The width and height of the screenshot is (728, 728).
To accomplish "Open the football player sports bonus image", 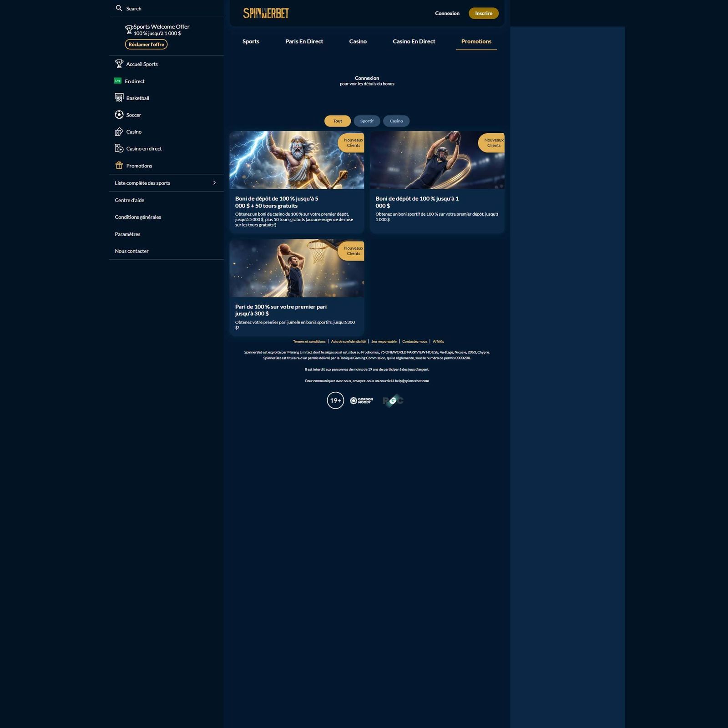I will point(437,160).
